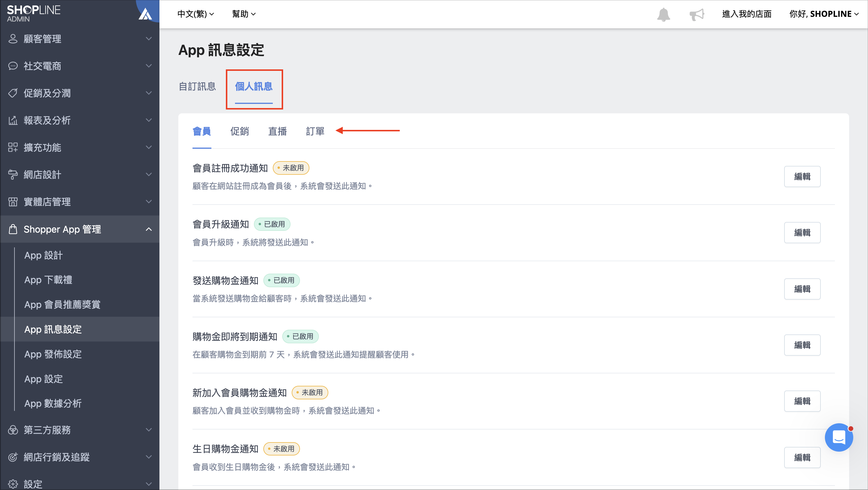The width and height of the screenshot is (868, 490).
Task: Edit the 購物金即將到期通知 notification
Action: click(802, 345)
